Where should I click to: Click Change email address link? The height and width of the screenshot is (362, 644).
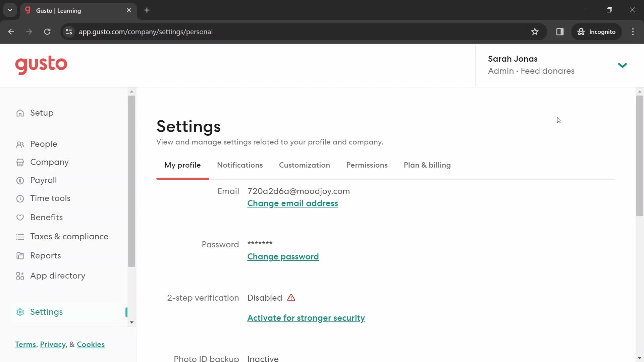(x=292, y=203)
